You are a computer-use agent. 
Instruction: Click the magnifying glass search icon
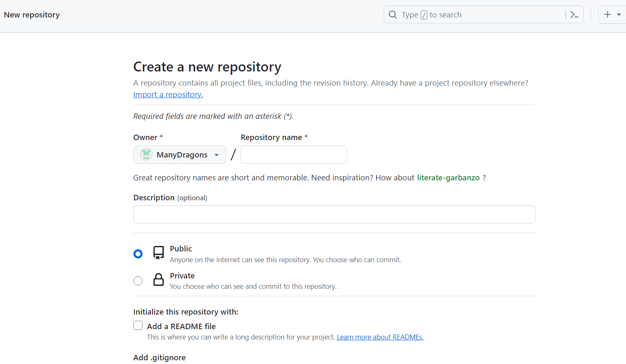click(393, 15)
